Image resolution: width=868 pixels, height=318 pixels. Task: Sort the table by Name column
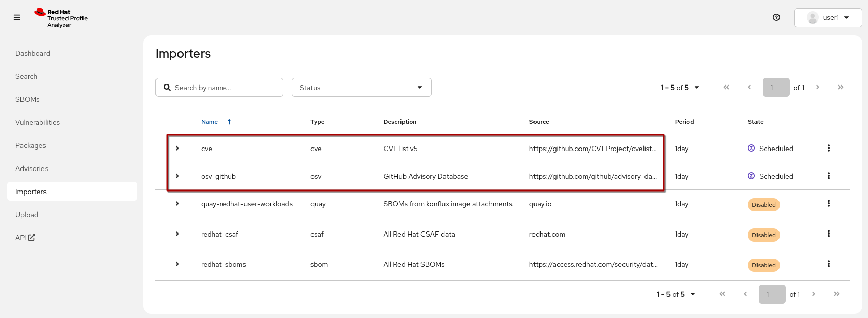pyautogui.click(x=210, y=122)
